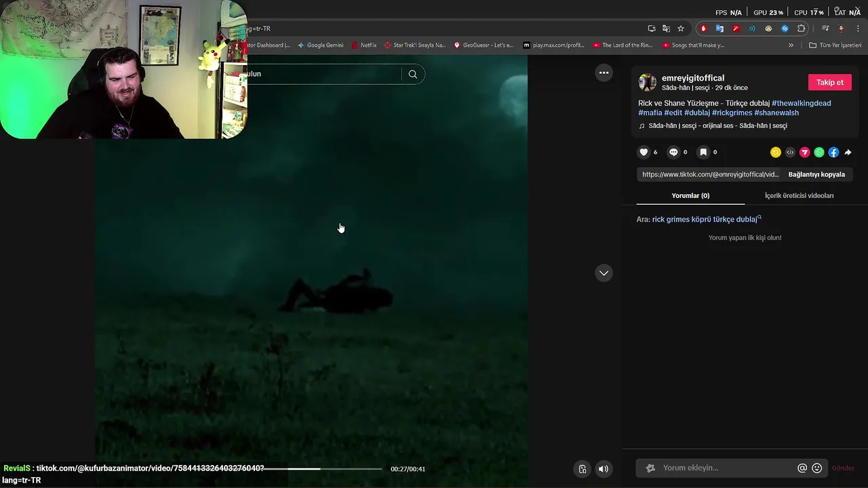Image resolution: width=868 pixels, height=488 pixels.
Task: Open the Google Gemini bookmark
Action: (x=320, y=45)
